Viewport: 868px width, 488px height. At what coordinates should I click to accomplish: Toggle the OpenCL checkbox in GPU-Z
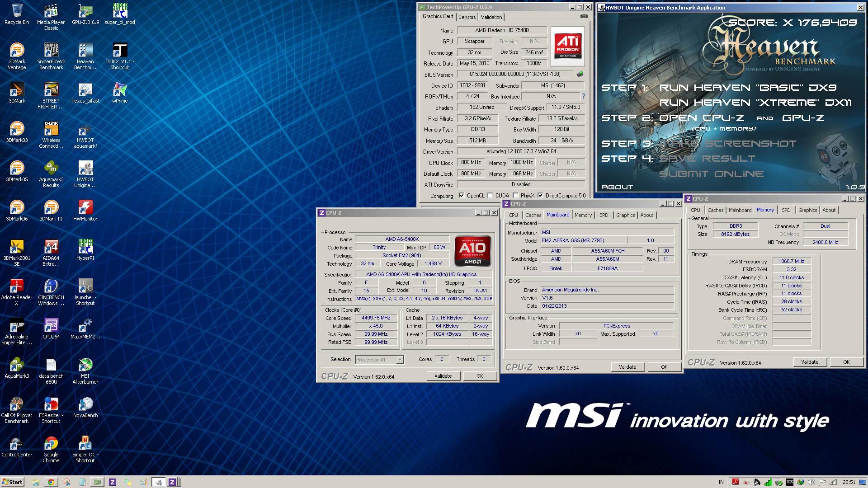(461, 196)
